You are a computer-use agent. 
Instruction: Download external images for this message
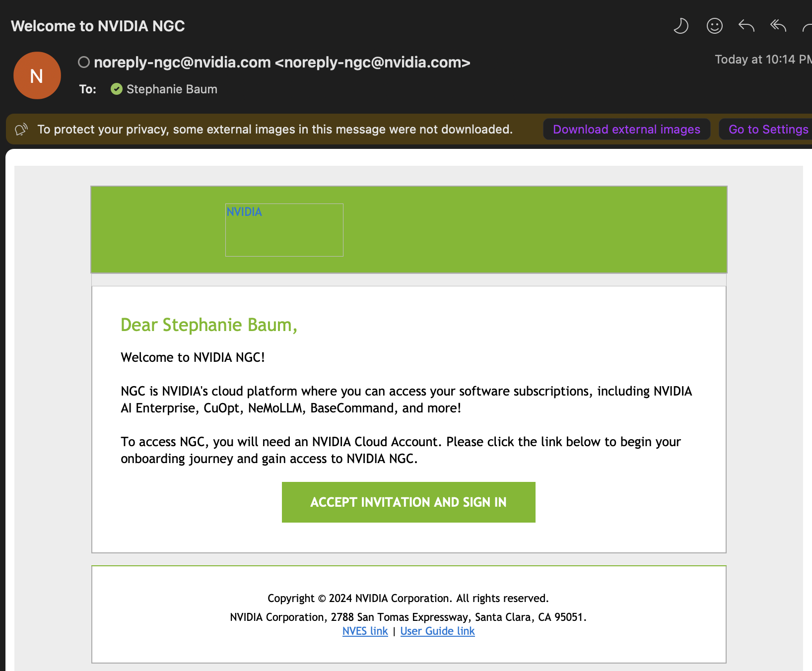pos(626,130)
